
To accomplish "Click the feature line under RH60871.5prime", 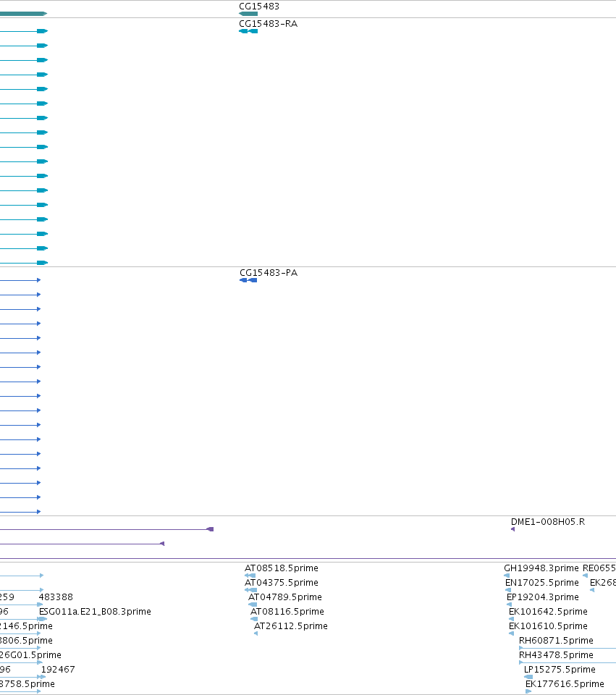I will pos(568,648).
